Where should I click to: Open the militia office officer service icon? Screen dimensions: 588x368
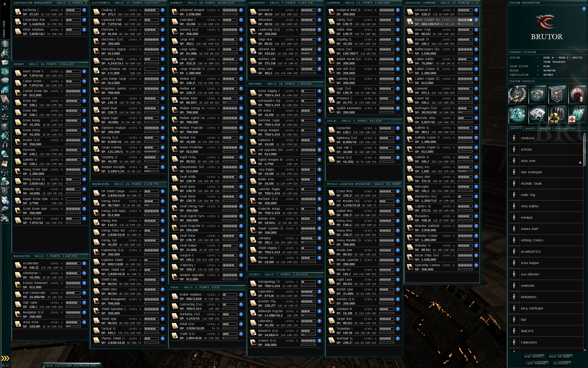point(517,94)
